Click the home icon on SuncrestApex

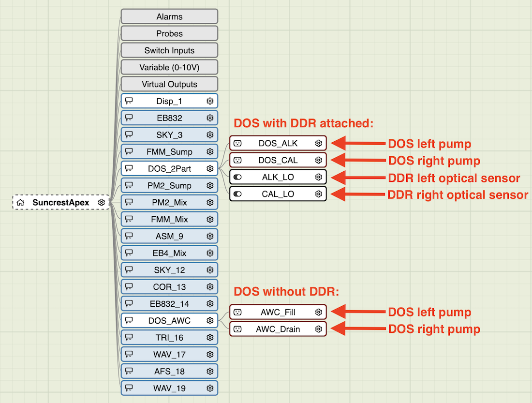click(20, 203)
